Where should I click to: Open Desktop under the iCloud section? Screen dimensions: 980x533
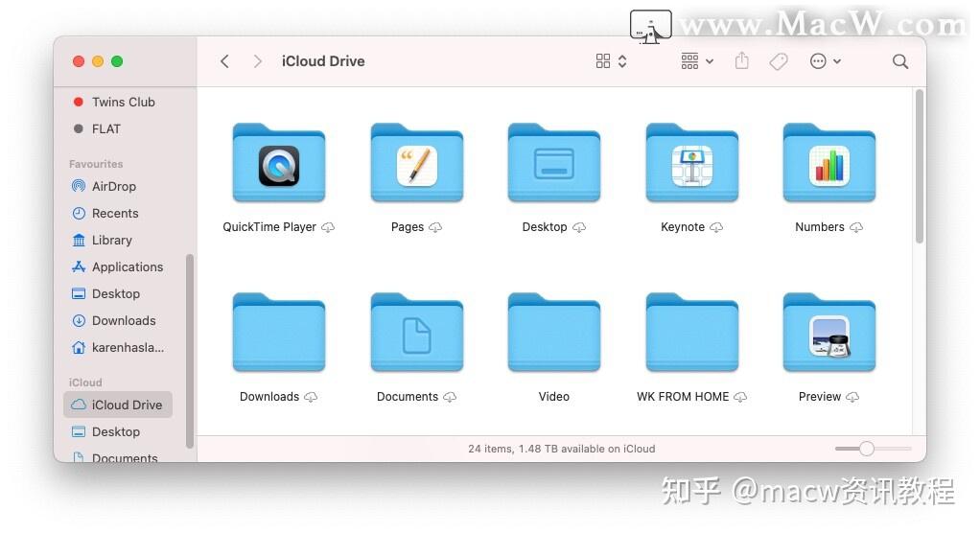(106, 431)
